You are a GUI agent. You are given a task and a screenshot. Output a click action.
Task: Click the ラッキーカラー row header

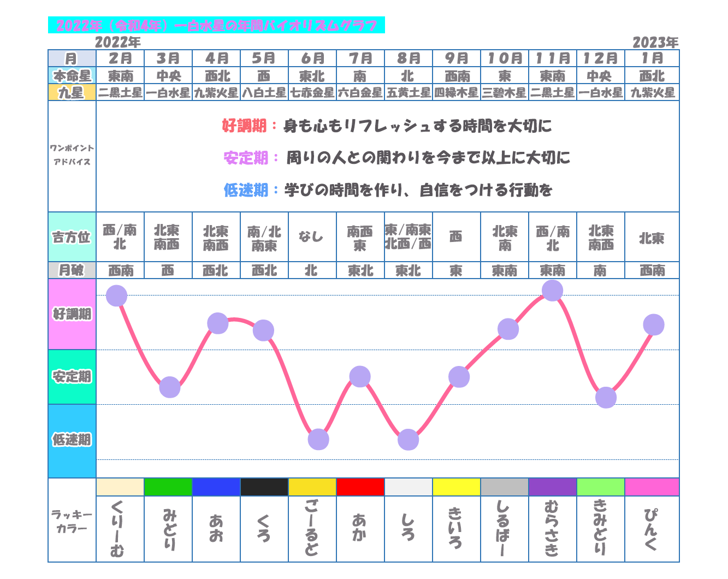[x=72, y=521]
